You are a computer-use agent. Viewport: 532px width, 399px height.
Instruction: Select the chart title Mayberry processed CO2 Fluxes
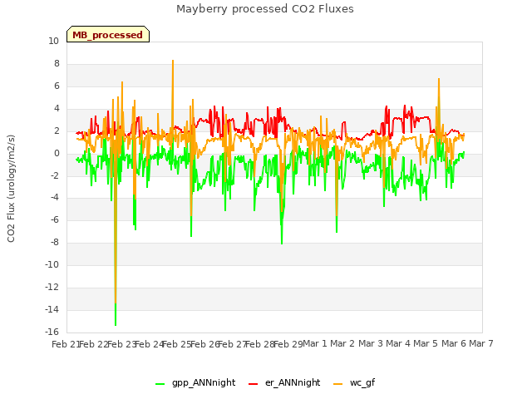[265, 9]
